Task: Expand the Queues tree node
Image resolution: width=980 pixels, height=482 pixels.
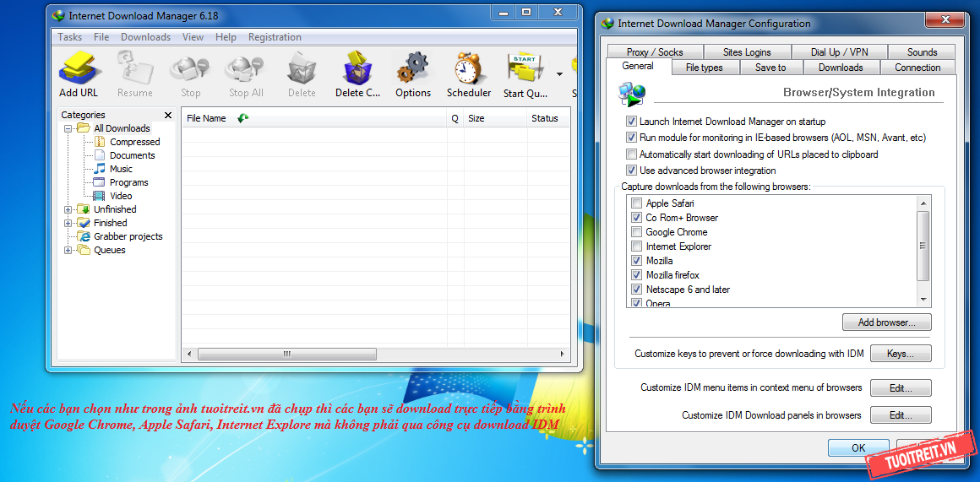Action: point(68,250)
